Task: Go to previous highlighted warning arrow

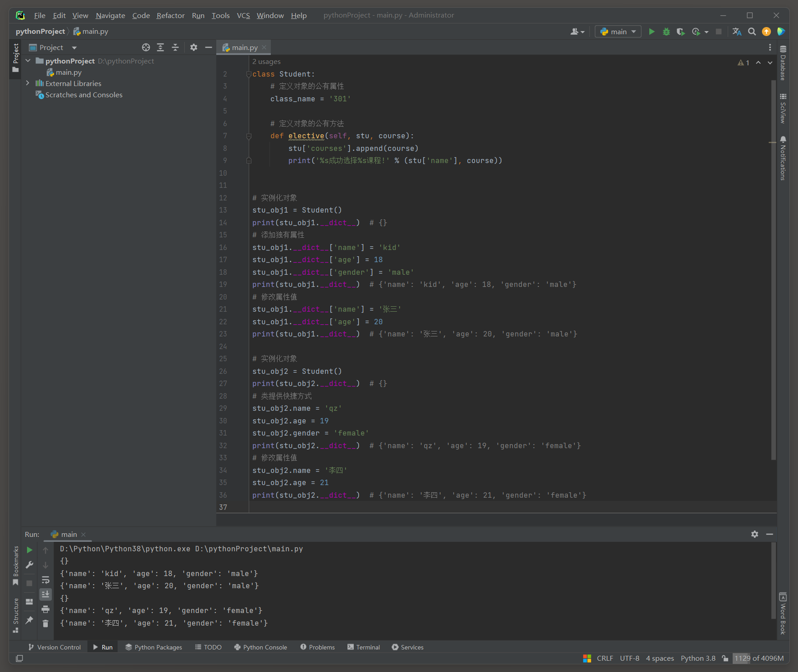Action: coord(758,63)
